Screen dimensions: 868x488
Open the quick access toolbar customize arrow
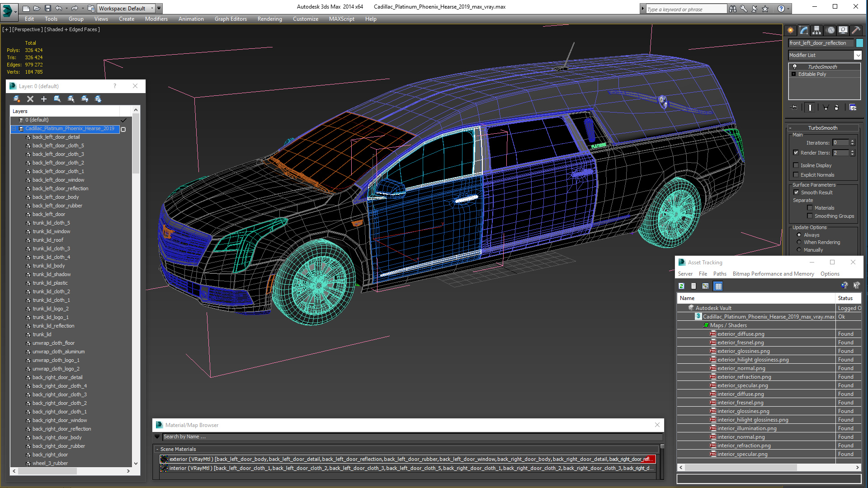click(x=159, y=9)
